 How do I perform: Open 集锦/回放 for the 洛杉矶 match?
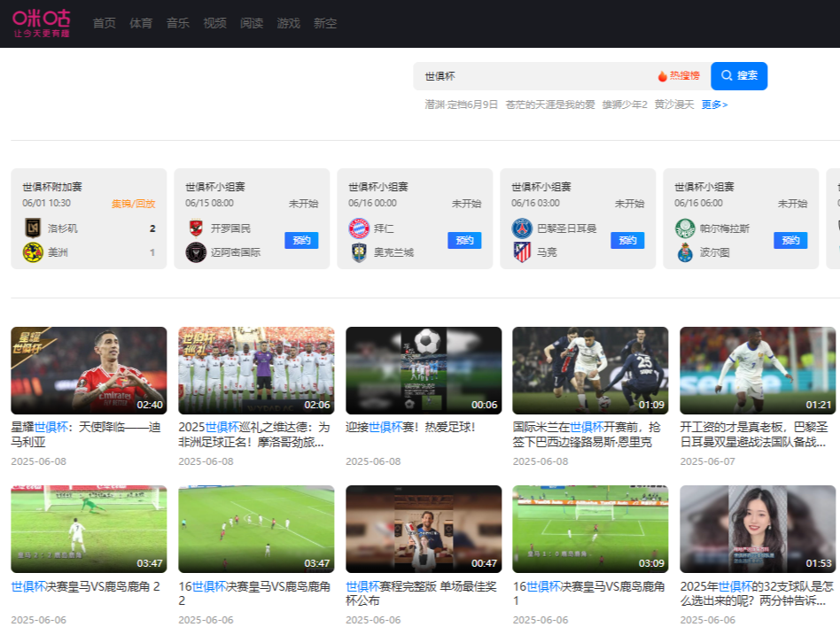pyautogui.click(x=134, y=204)
